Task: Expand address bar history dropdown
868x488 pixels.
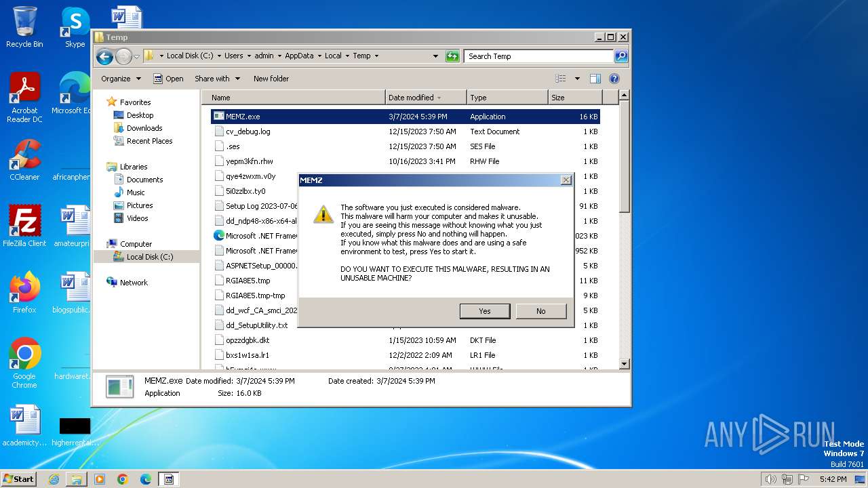Action: (x=435, y=56)
